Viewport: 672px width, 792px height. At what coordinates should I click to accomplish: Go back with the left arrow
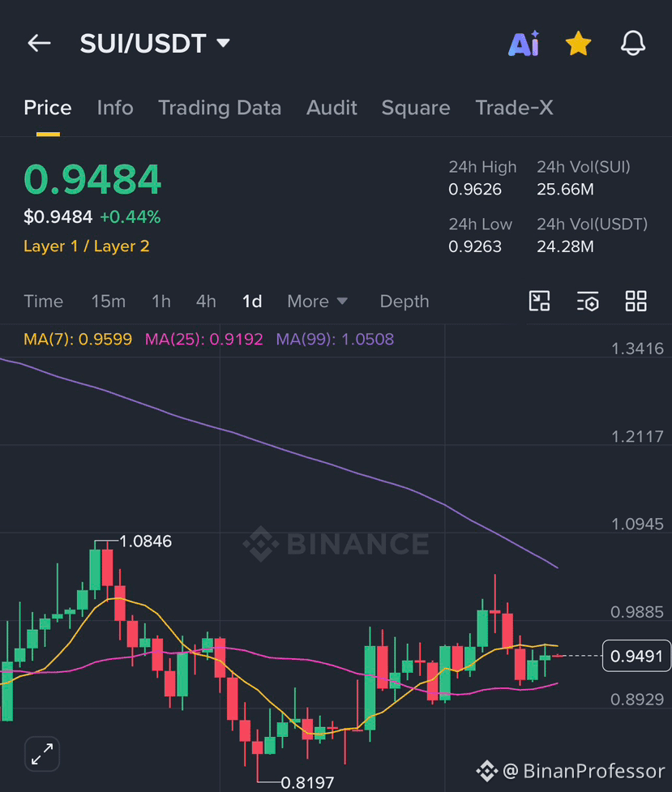(39, 44)
